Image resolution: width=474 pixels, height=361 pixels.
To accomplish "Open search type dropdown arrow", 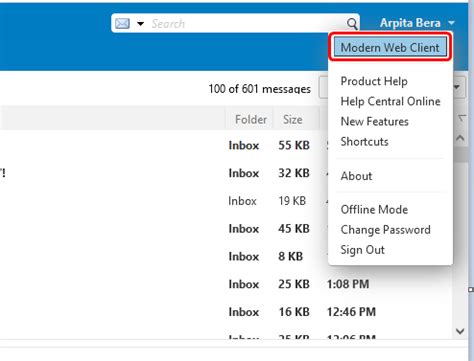I will point(141,24).
